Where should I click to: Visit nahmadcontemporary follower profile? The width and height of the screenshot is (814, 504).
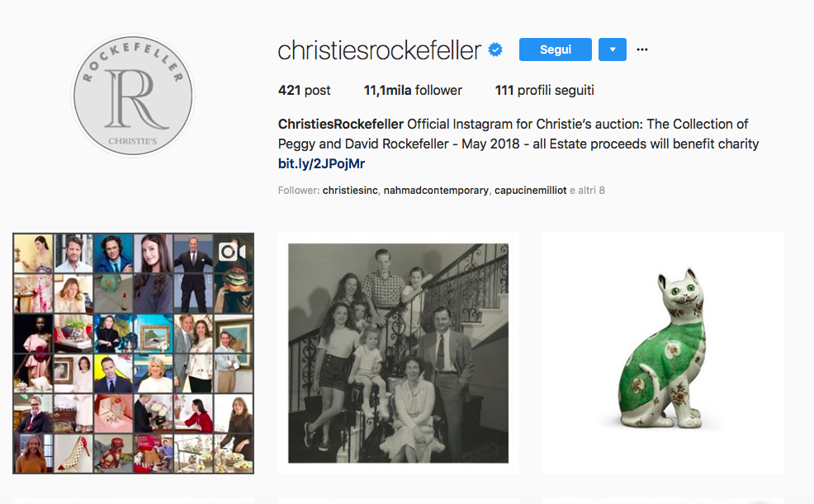[x=436, y=191]
